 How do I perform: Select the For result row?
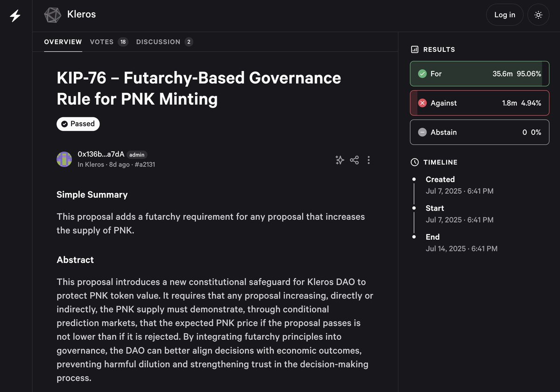click(480, 74)
